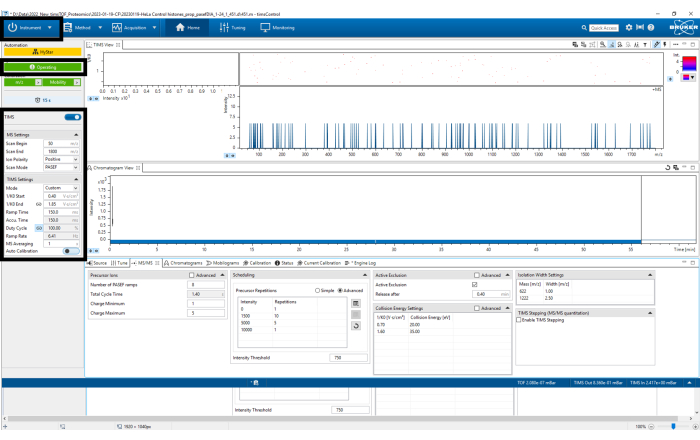700x440 pixels.
Task: Switch to the Tuning view
Action: [232, 28]
